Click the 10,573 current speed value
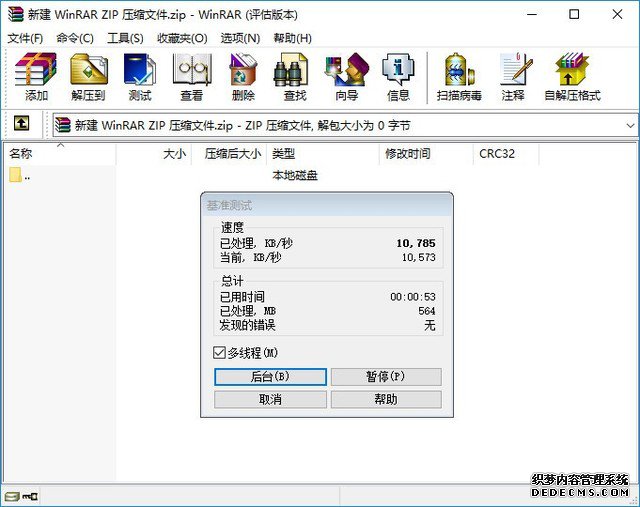Image resolution: width=640 pixels, height=507 pixels. point(418,257)
